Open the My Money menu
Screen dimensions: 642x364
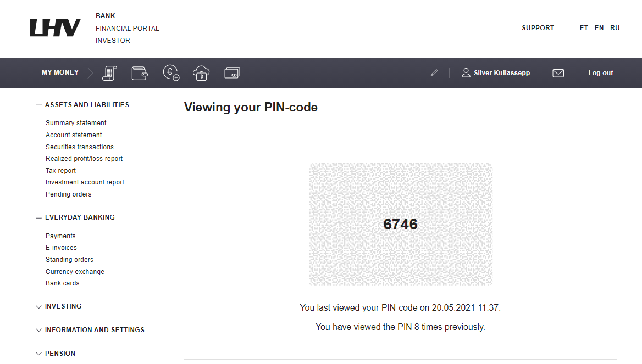pos(60,72)
